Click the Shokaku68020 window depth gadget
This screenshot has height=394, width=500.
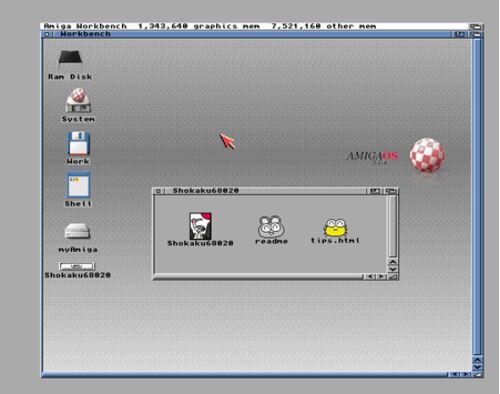click(x=391, y=191)
